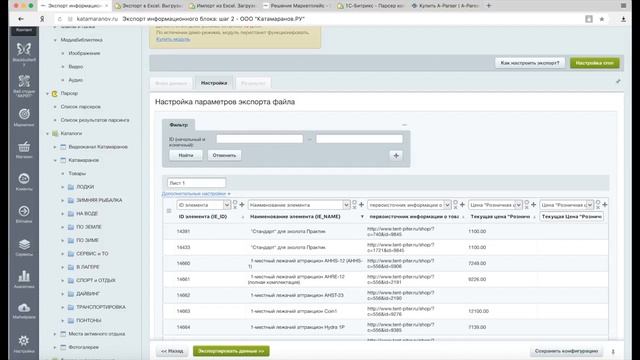The height and width of the screenshot is (360, 640).
Task: Add a filter field with plus button
Action: pos(396,156)
